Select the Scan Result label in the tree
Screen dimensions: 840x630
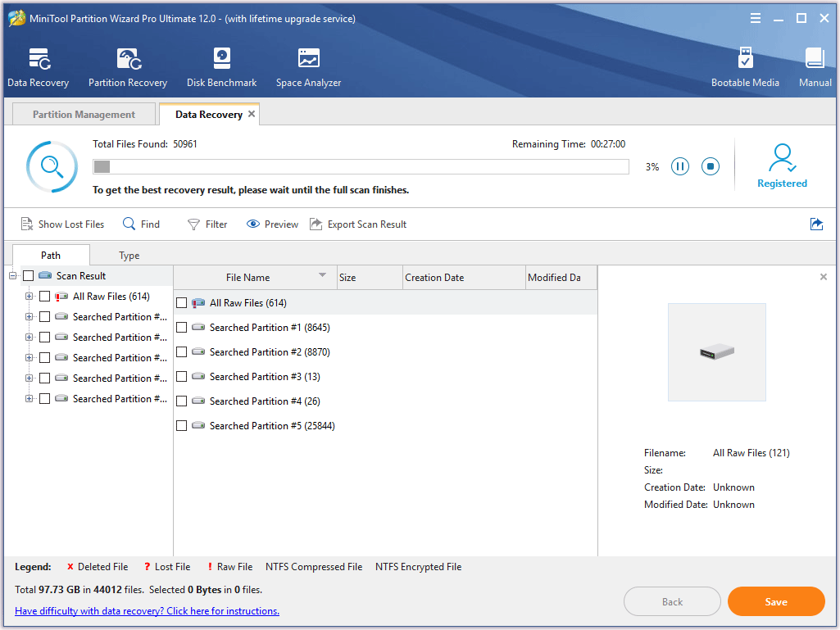coord(81,275)
